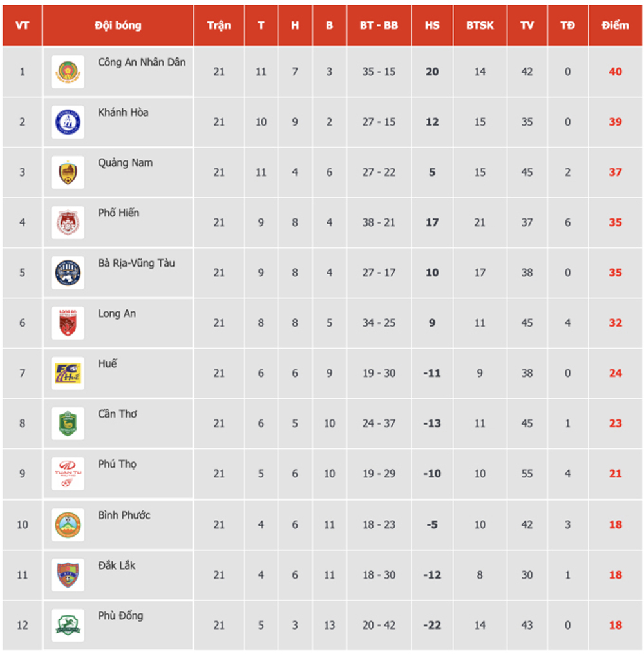Image resolution: width=644 pixels, height=654 pixels.
Task: Click the Khánh Hòa team name link
Action: pos(123,113)
